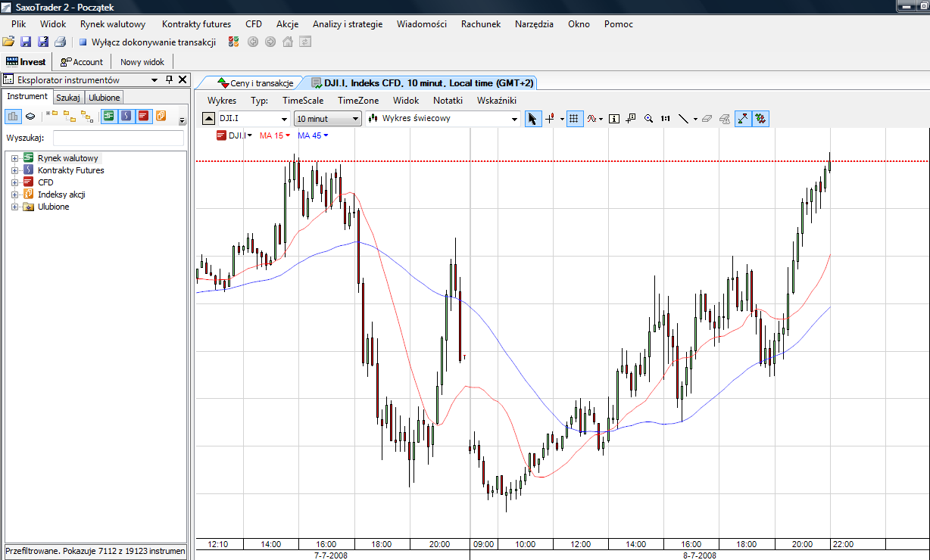Image resolution: width=930 pixels, height=560 pixels.
Task: Click the print icon in main toolbar
Action: pyautogui.click(x=60, y=42)
